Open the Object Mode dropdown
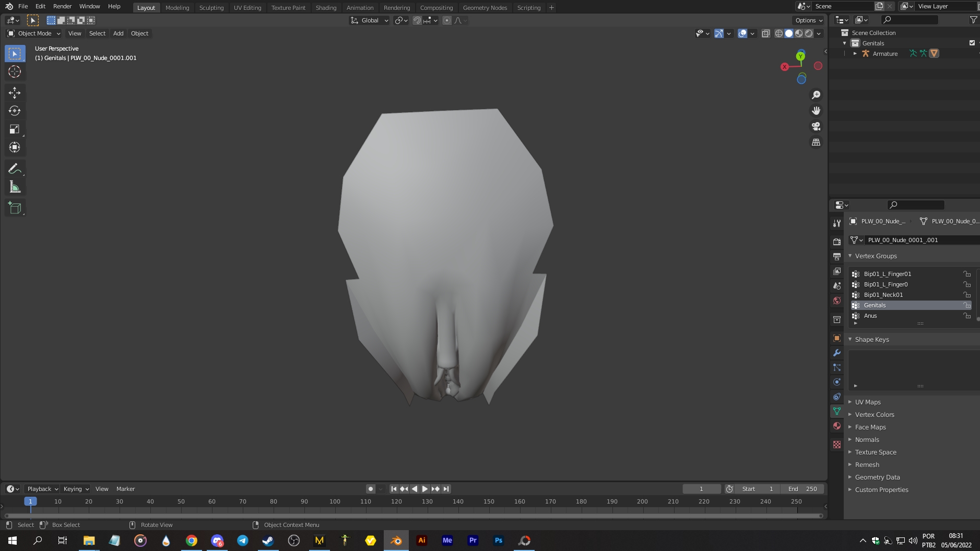Image resolution: width=980 pixels, height=551 pixels. pos(34,33)
